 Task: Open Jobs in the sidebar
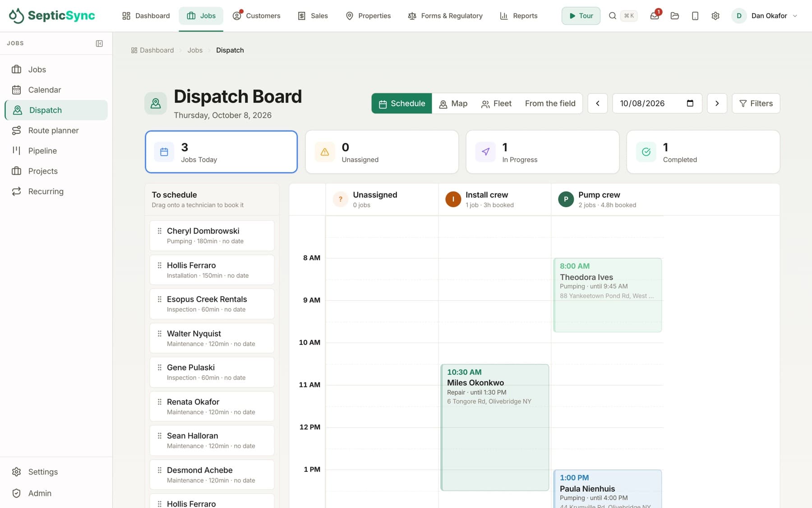56,70
